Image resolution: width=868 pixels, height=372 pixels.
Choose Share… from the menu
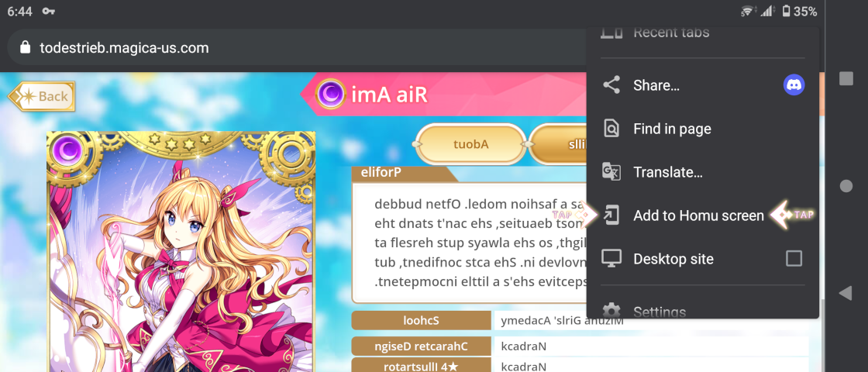(703, 85)
